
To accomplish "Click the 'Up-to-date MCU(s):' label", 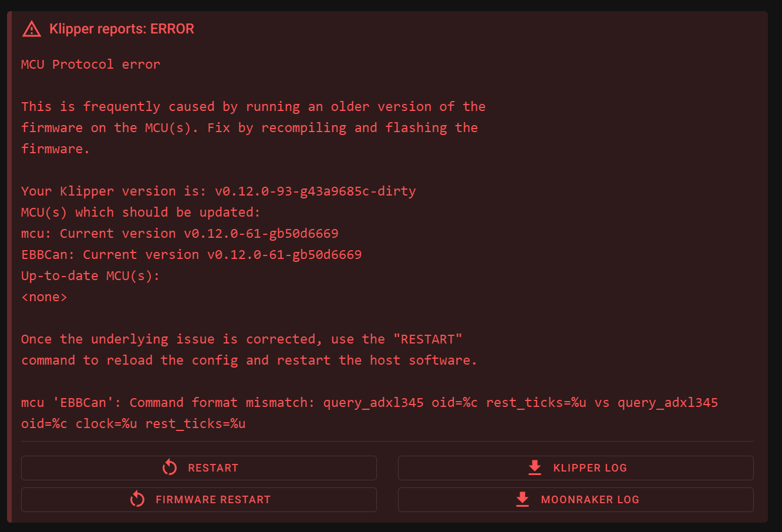I will pos(90,276).
